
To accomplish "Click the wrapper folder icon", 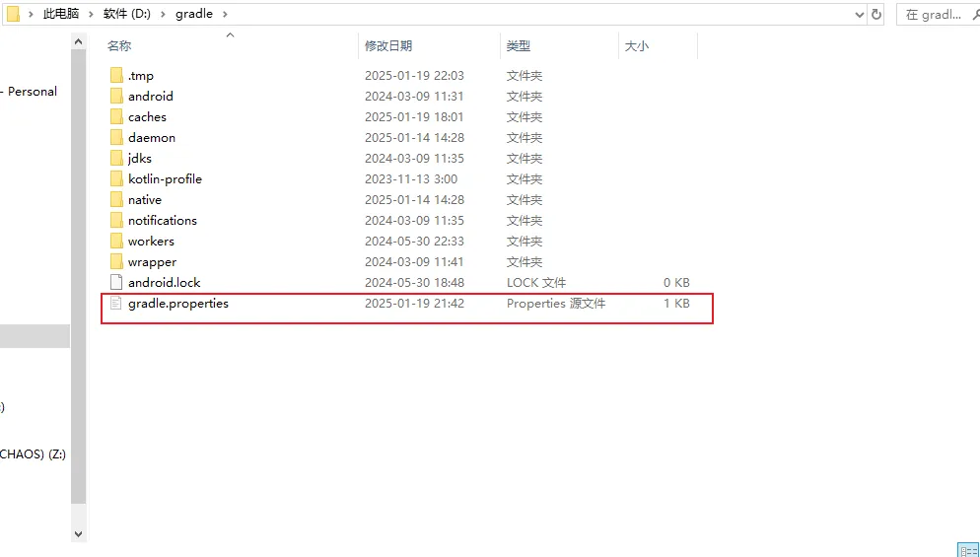I will pos(116,262).
